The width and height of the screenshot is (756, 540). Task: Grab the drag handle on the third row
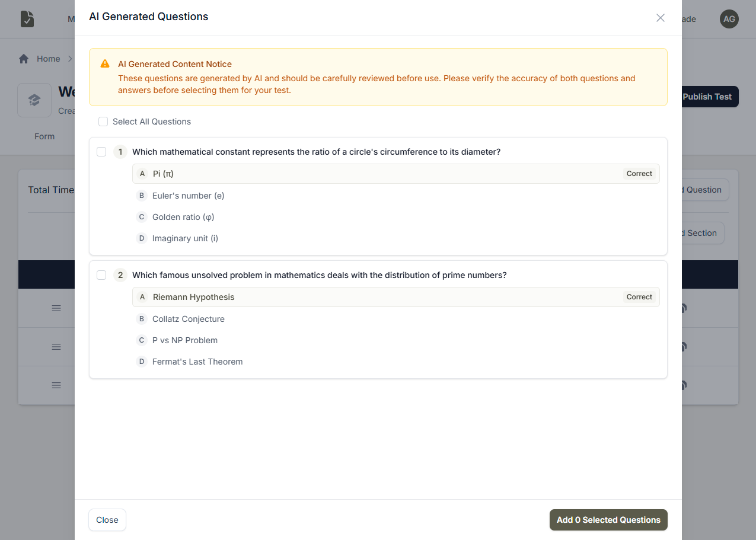coord(56,385)
